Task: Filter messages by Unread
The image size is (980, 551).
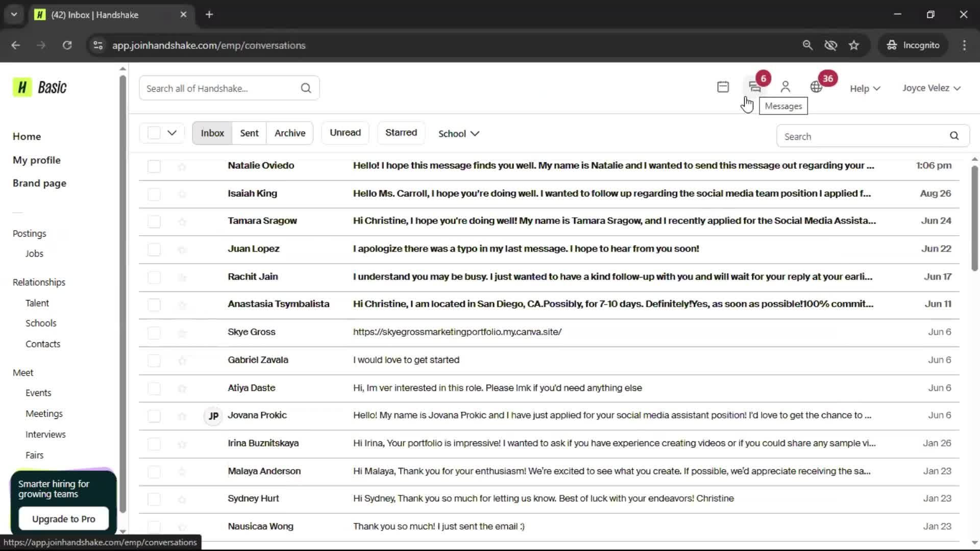Action: click(345, 133)
